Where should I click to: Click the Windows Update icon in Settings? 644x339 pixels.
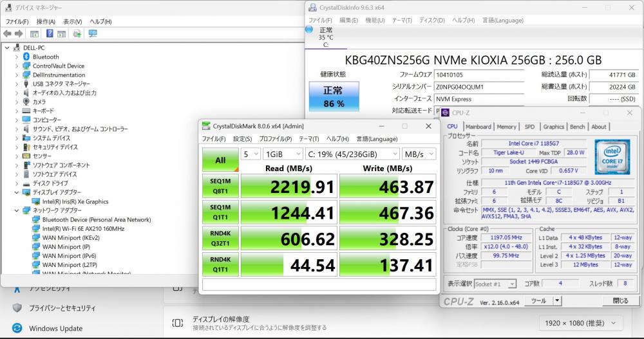point(17,328)
